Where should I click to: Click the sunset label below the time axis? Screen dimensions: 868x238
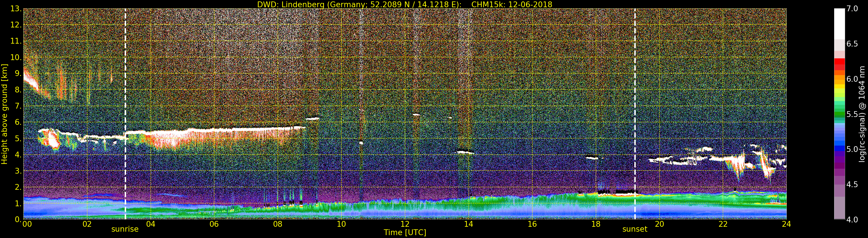point(635,229)
